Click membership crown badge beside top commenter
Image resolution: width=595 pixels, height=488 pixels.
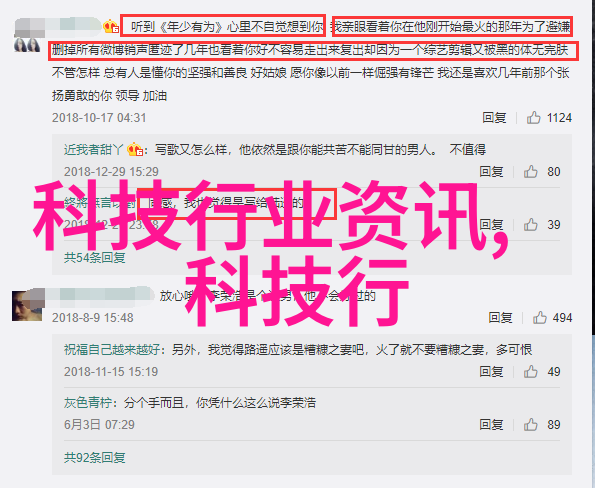pyautogui.click(x=111, y=27)
